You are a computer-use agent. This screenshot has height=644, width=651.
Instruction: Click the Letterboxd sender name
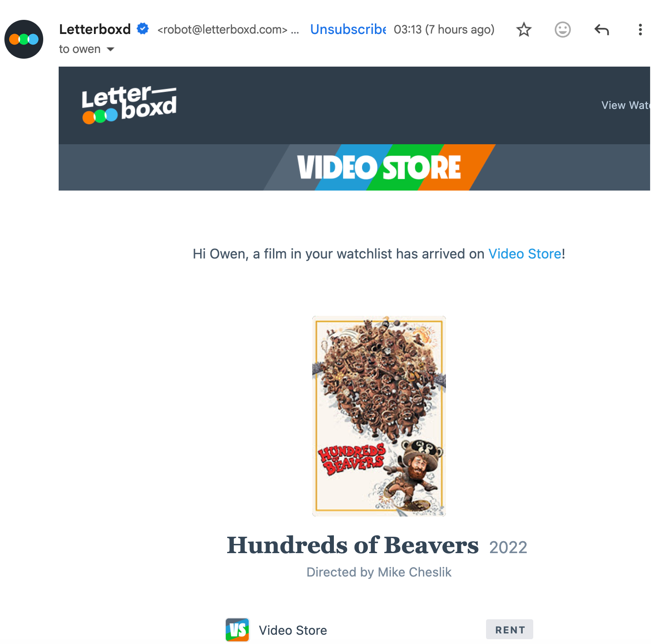pos(95,29)
